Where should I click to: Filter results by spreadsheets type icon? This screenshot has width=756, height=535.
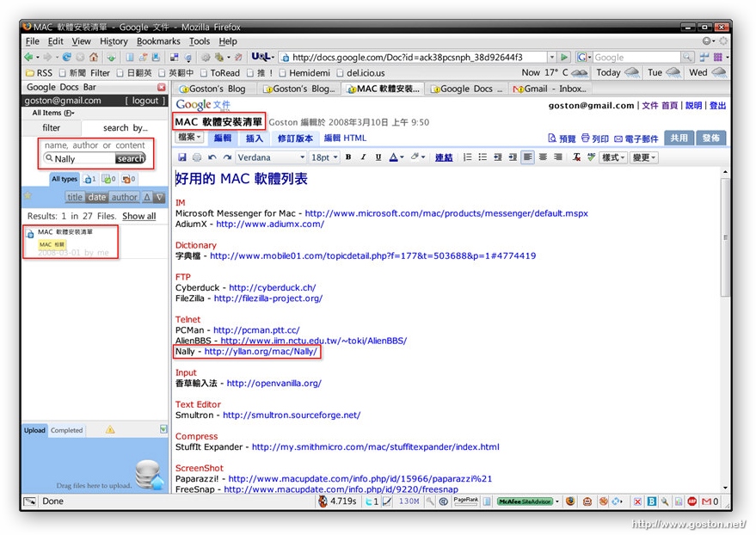coord(108,179)
